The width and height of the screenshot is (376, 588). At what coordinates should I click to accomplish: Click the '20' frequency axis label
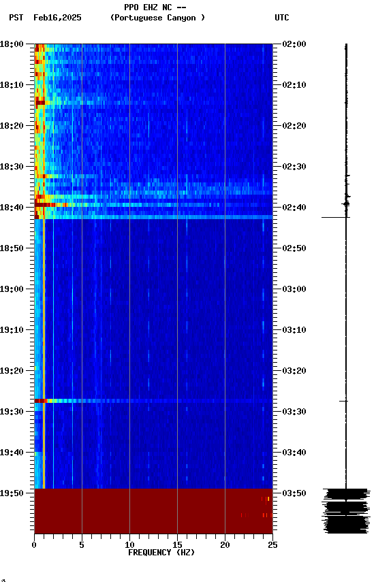tap(225, 545)
